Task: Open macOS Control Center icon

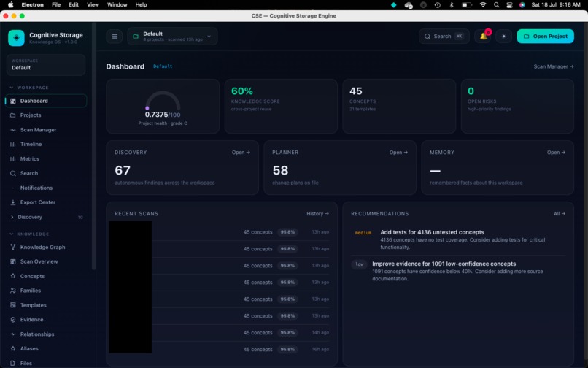Action: pos(509,5)
